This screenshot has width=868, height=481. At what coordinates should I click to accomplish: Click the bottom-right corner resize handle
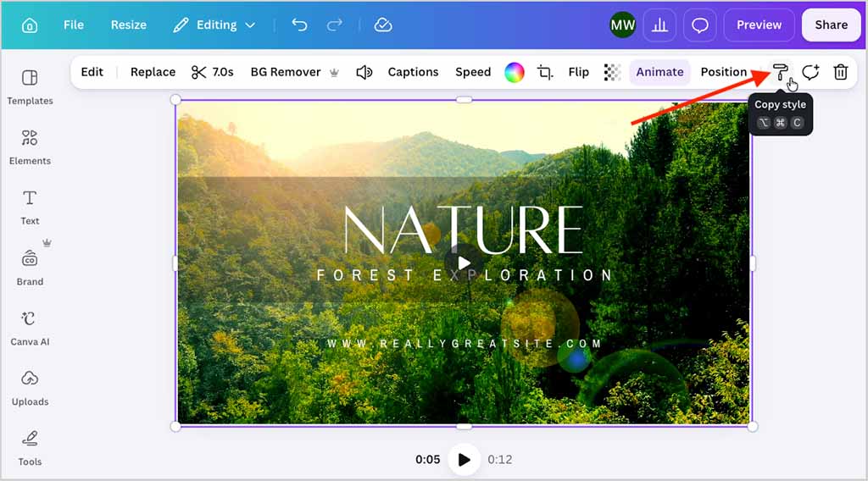pyautogui.click(x=753, y=426)
